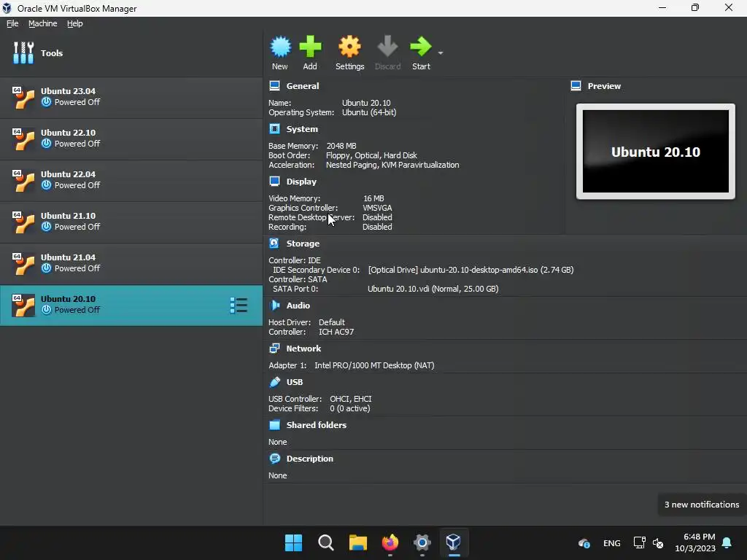Click the OHCI, EHCI USB controller value
747x560 pixels.
(x=351, y=399)
